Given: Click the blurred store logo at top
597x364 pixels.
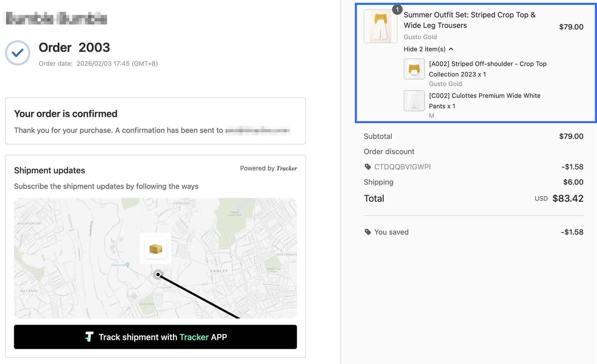Looking at the screenshot, I should point(56,18).
